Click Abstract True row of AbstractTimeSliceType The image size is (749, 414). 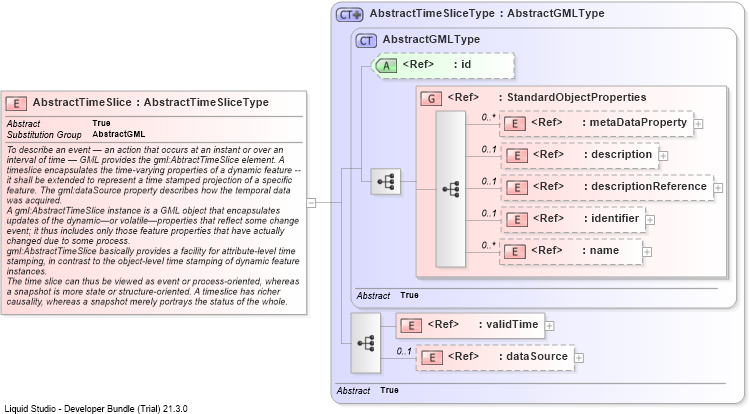click(x=367, y=391)
